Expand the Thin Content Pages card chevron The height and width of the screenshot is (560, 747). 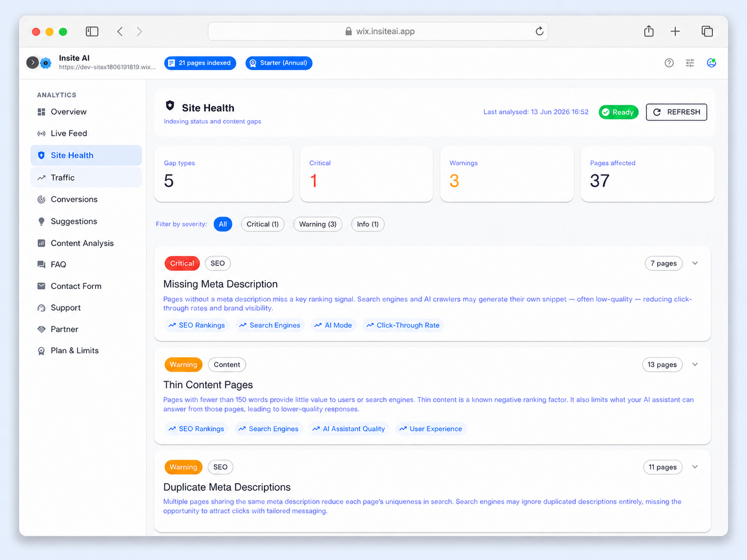695,365
